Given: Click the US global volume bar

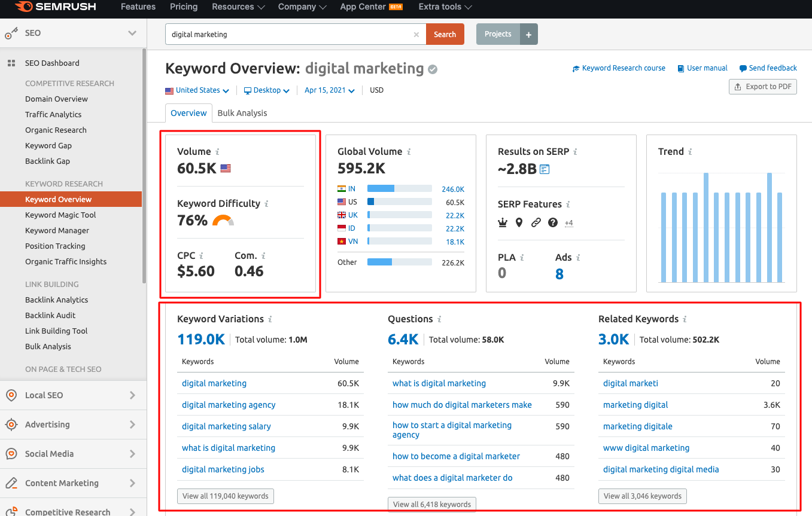Looking at the screenshot, I should [400, 202].
